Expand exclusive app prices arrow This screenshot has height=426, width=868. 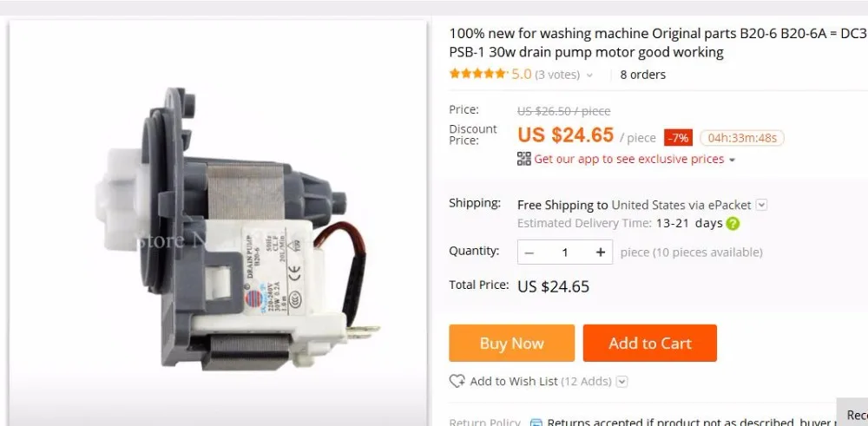point(732,160)
